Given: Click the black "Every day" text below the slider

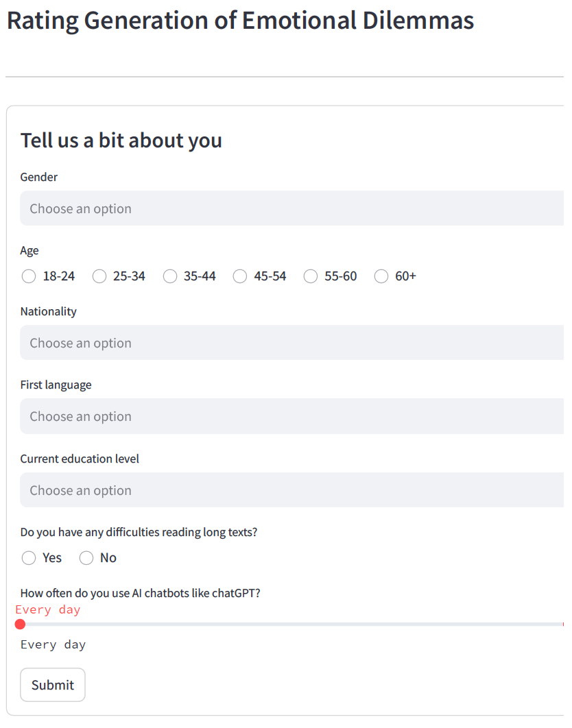Looking at the screenshot, I should 53,644.
